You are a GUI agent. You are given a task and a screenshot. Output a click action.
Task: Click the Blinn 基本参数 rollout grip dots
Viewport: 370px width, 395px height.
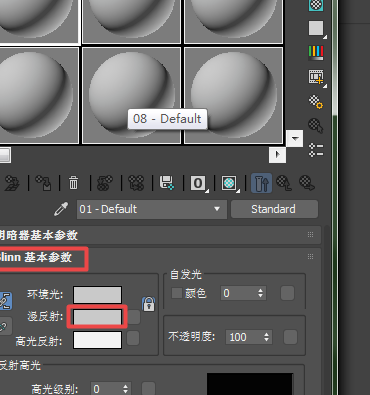click(310, 256)
